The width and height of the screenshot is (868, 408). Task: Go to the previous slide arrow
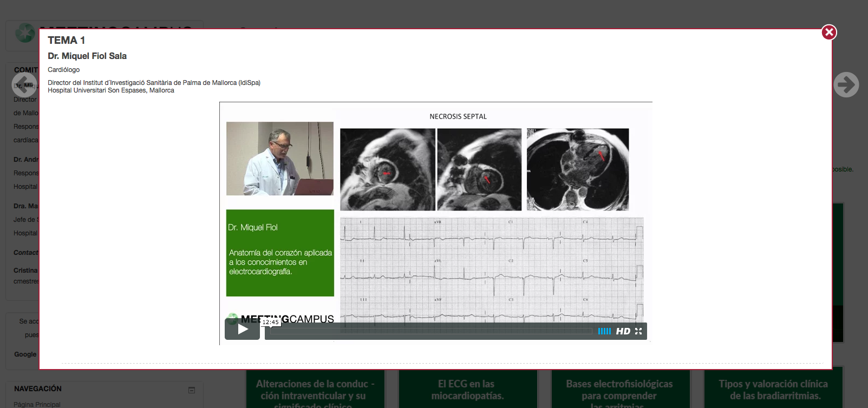click(x=24, y=85)
